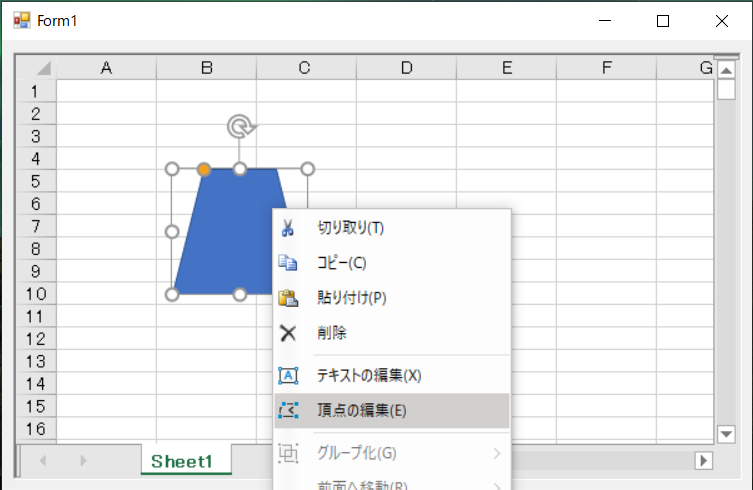
Task: Switch to the Sheet1 tab
Action: tap(182, 461)
